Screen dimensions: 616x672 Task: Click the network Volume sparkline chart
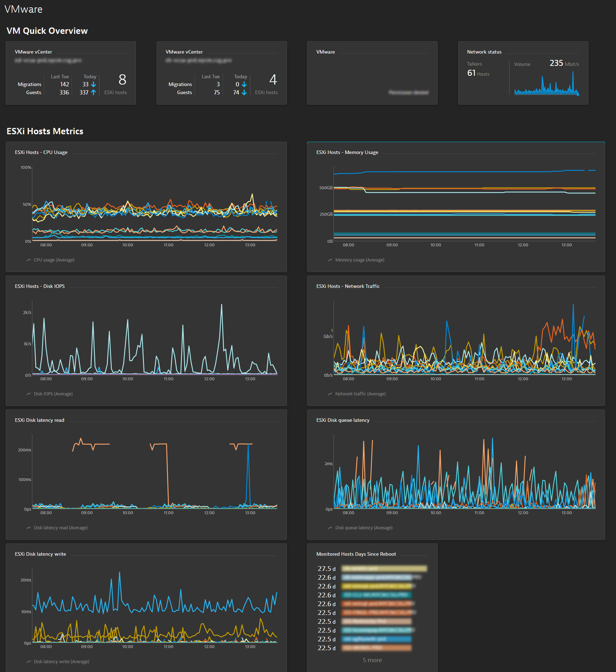pos(546,85)
